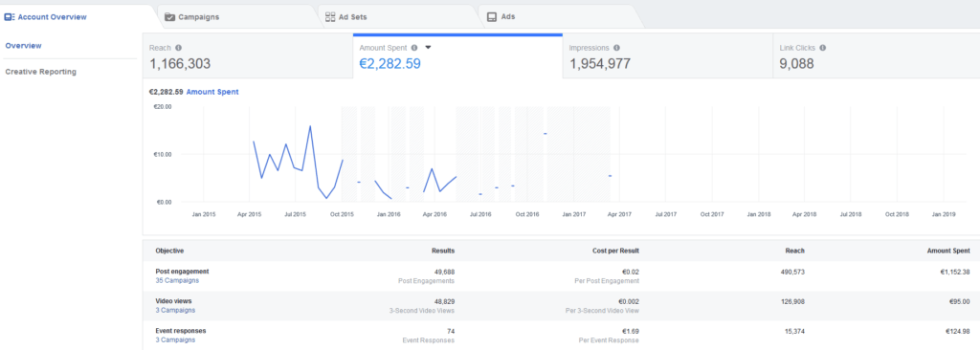
Task: Select the Impressions metric card
Action: [x=667, y=56]
